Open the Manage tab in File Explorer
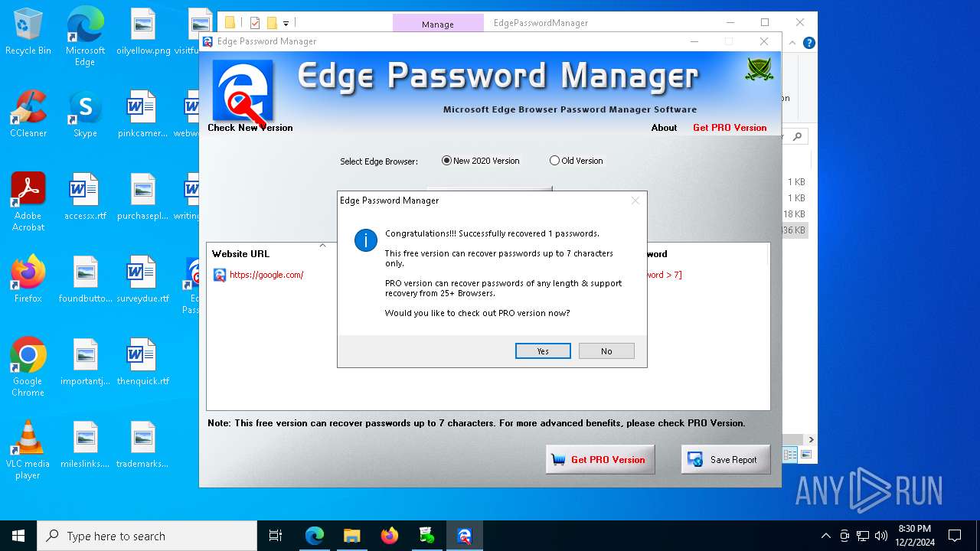 [438, 24]
